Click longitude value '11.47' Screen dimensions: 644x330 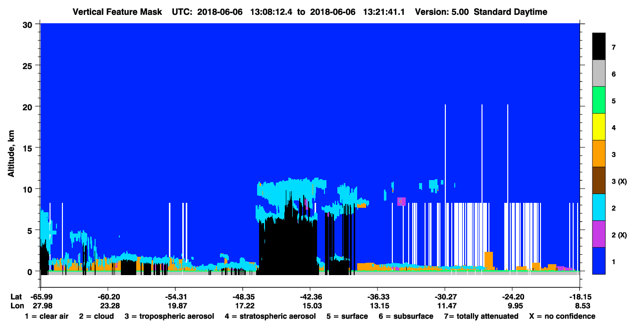click(x=446, y=306)
